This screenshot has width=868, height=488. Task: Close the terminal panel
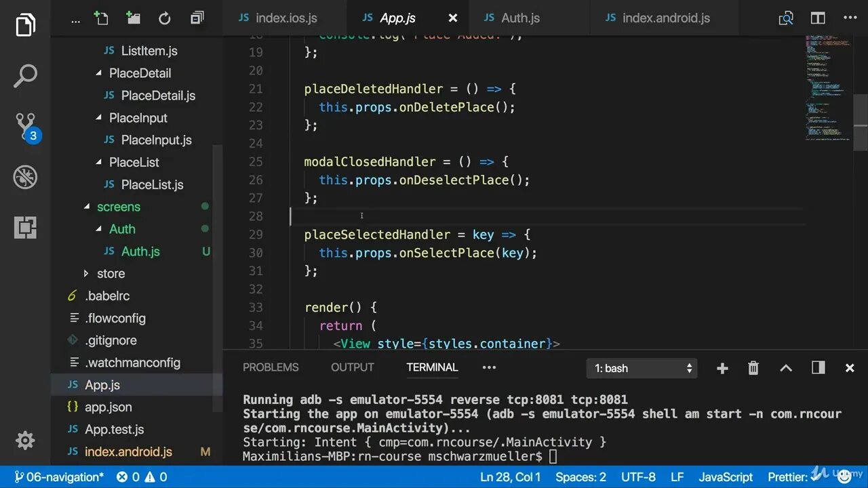click(x=850, y=368)
